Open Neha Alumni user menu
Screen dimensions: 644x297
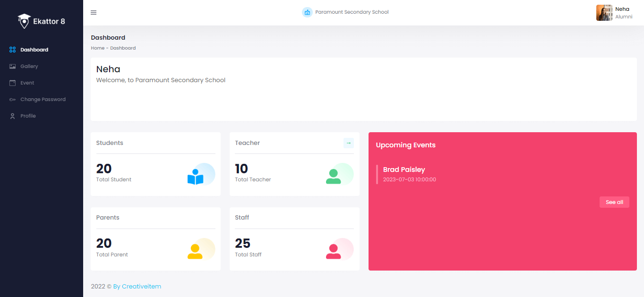click(x=623, y=13)
